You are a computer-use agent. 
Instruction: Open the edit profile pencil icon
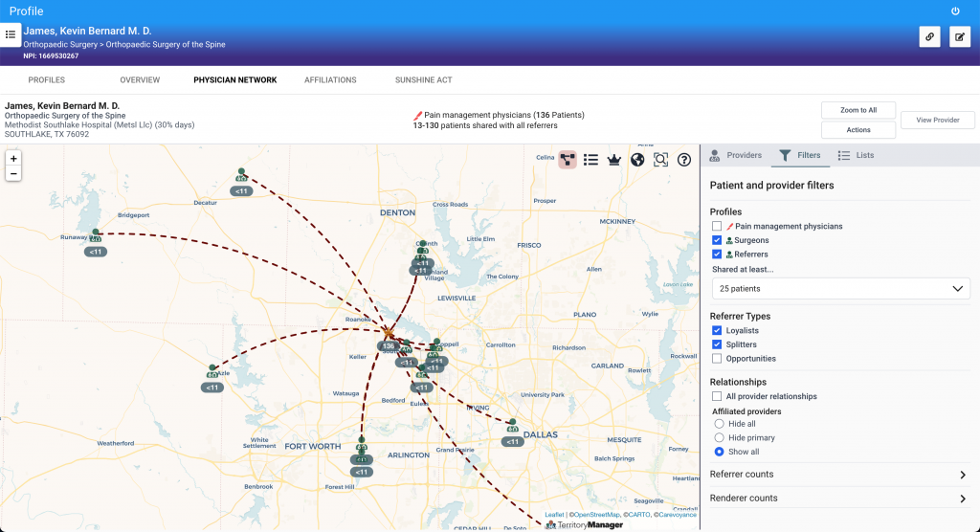[959, 37]
